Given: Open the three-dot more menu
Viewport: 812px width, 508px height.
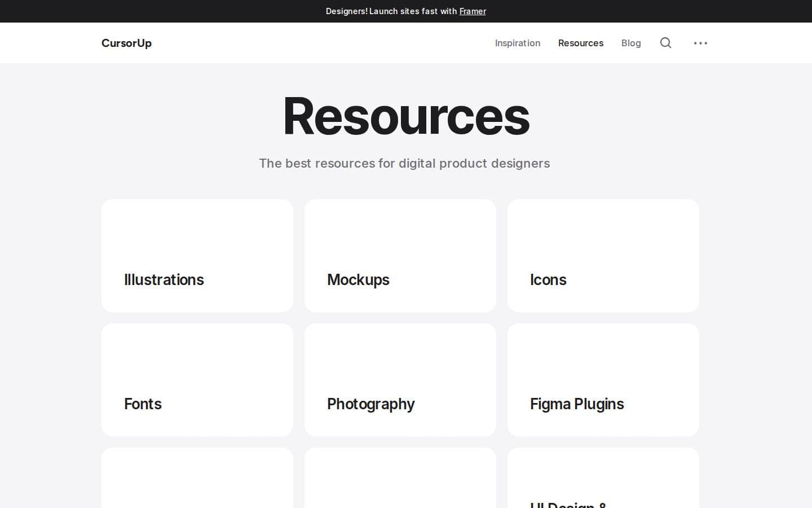Looking at the screenshot, I should [x=700, y=43].
